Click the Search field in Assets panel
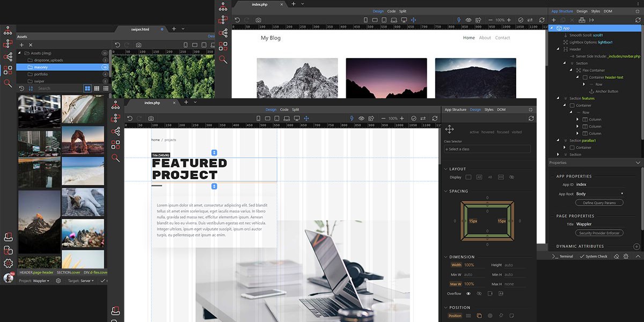This screenshot has width=644, height=322. point(57,89)
